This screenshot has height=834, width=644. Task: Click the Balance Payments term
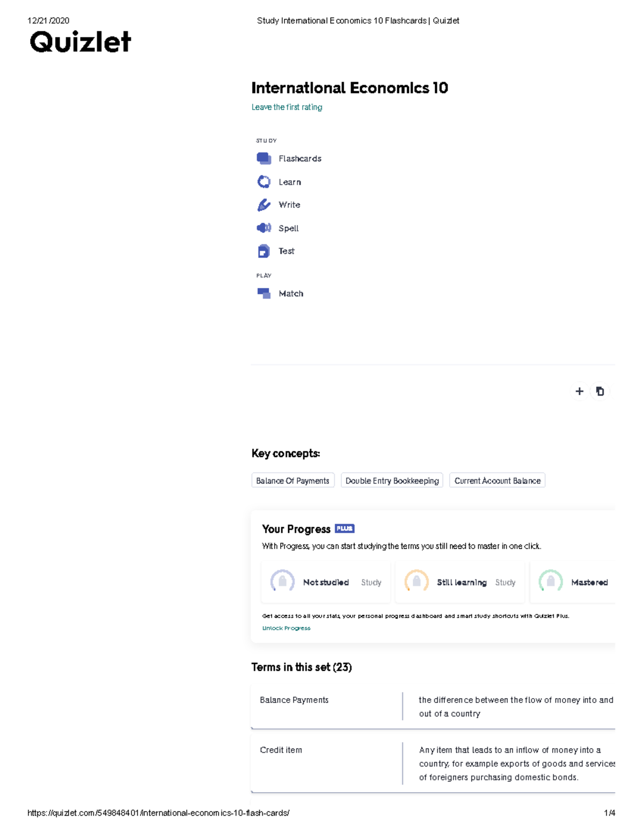294,700
